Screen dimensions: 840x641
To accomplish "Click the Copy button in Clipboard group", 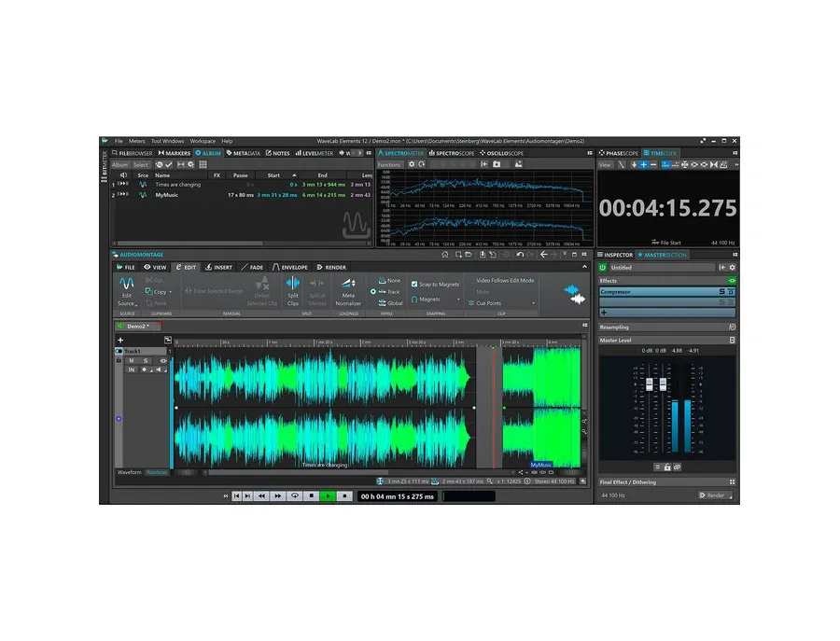I will click(157, 292).
